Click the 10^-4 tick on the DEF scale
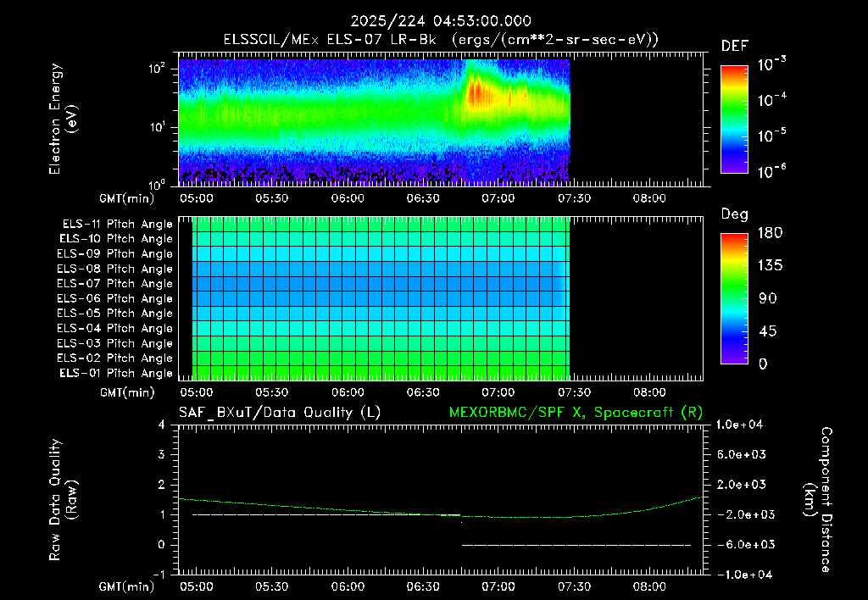Screen dimensions: 868x600 point(771,100)
